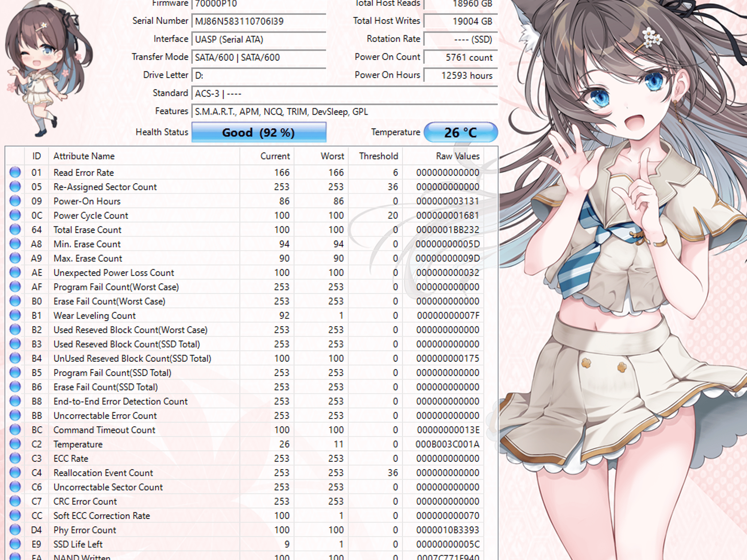Click the status icon for Uncorrectable Sector Count
Screen dimensions: 747x560
(15, 486)
